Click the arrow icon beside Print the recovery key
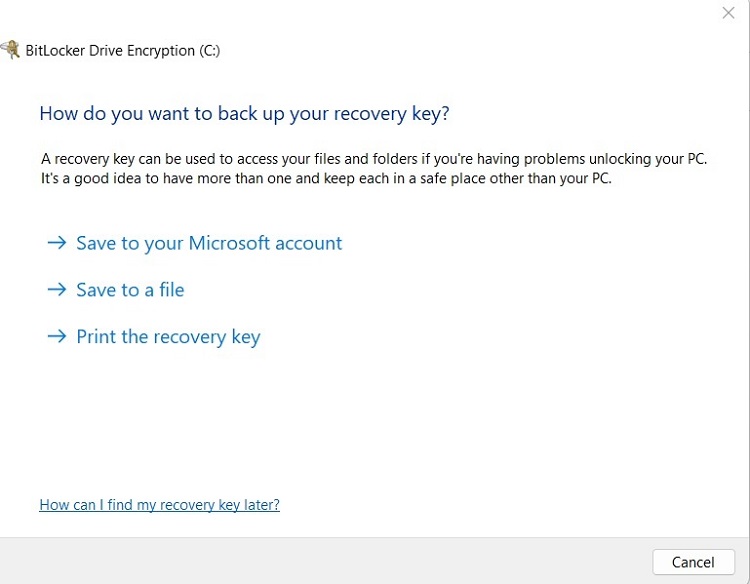This screenshot has height=584, width=750. click(x=57, y=337)
